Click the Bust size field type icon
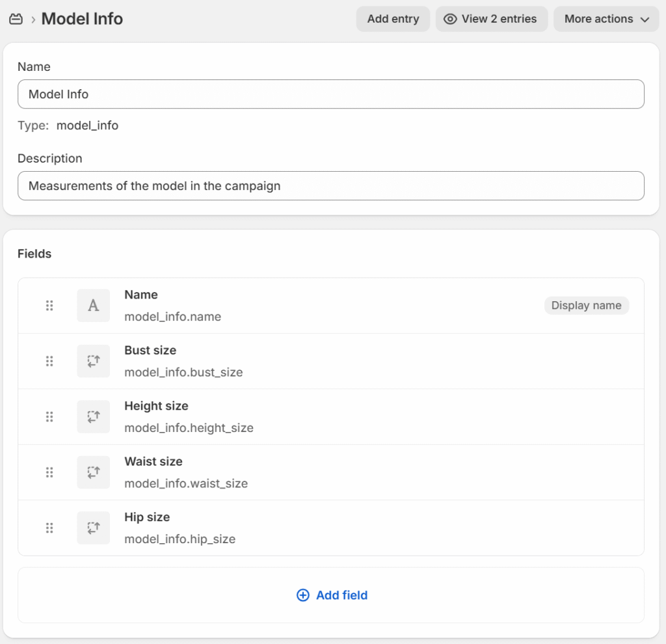Screen dimensions: 666x644 pos(94,361)
